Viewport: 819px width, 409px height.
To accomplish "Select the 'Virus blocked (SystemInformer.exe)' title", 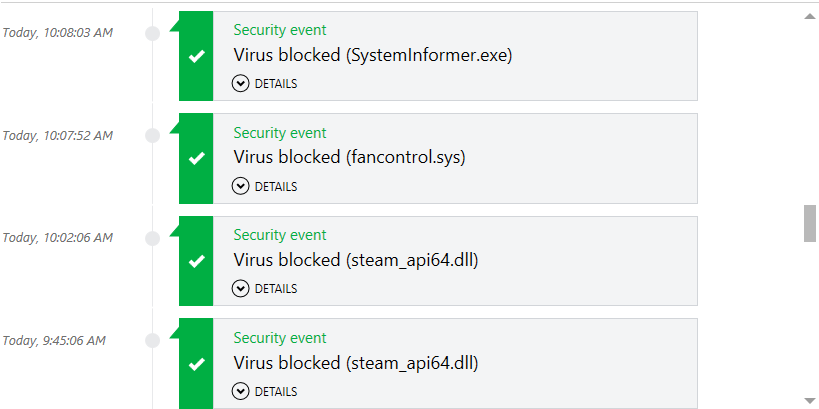I will [x=372, y=56].
